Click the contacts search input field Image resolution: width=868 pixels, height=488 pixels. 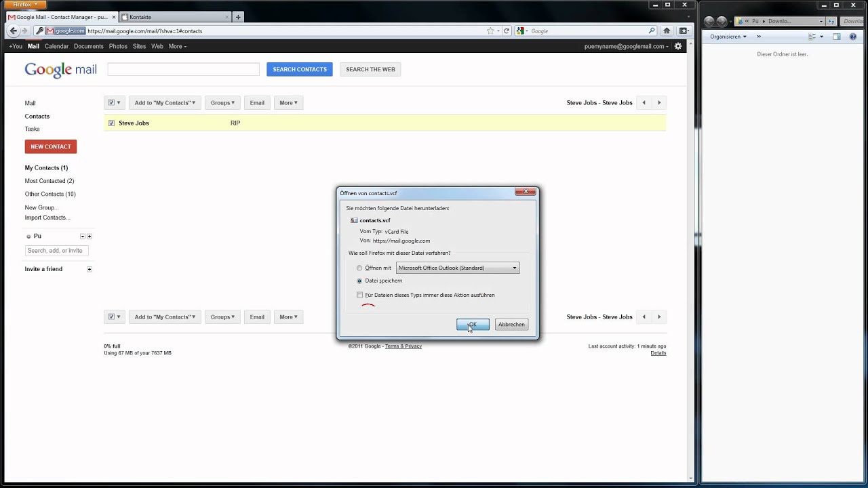[x=184, y=69]
